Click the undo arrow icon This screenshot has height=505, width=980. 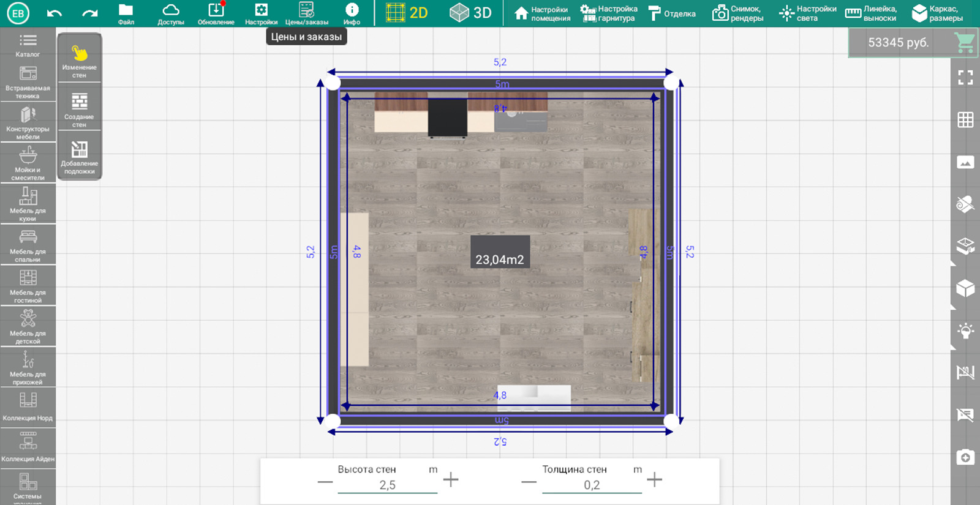coord(55,13)
